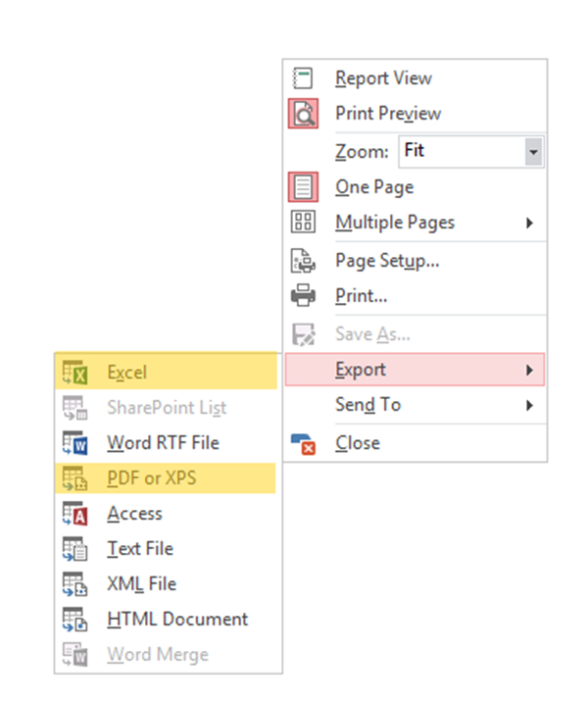Click the Export menu entry
The height and width of the screenshot is (702, 588).
[361, 370]
